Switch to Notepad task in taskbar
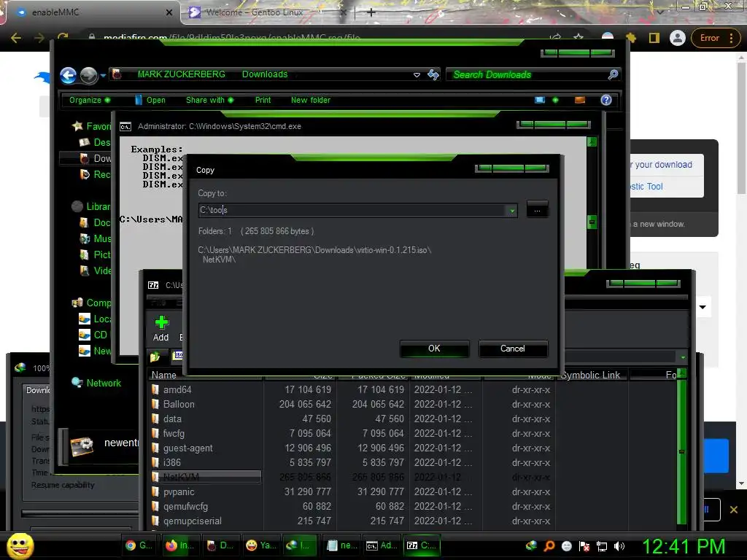Image resolution: width=747 pixels, height=560 pixels. pos(341,545)
